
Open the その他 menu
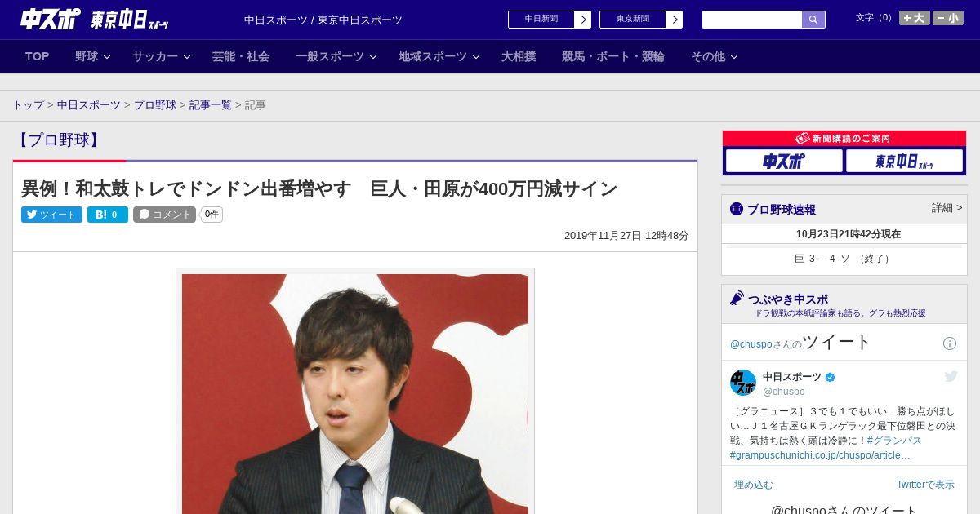[x=708, y=56]
